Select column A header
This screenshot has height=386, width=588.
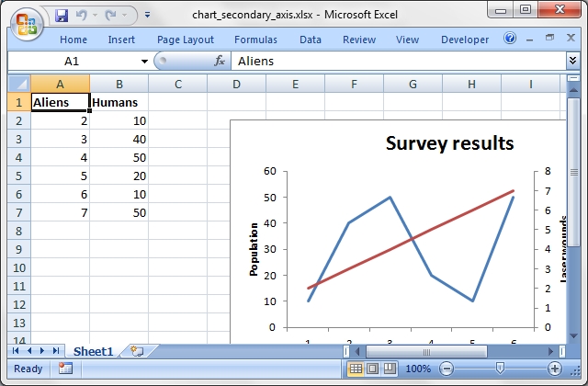tap(60, 84)
